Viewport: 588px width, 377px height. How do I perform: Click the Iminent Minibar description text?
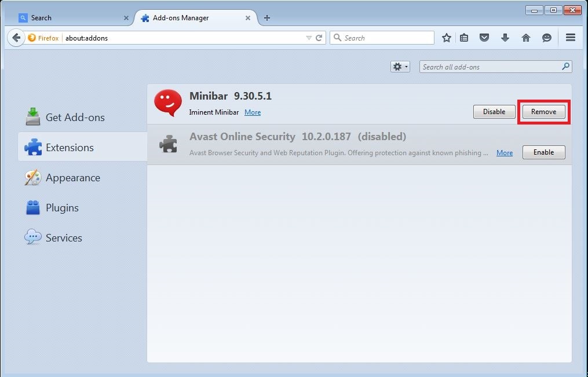coord(214,112)
